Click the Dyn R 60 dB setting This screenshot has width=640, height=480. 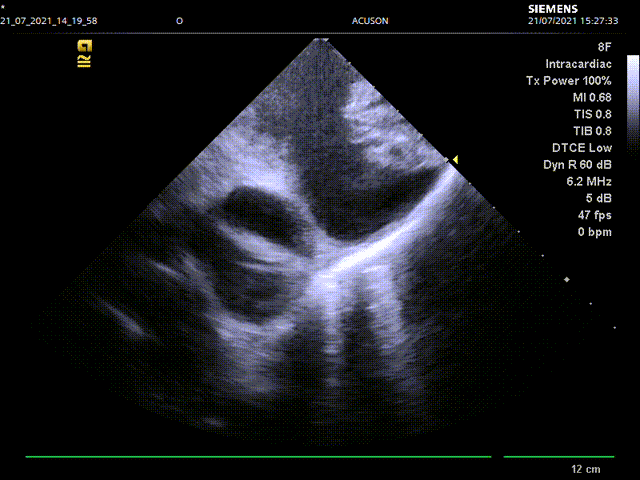click(577, 165)
